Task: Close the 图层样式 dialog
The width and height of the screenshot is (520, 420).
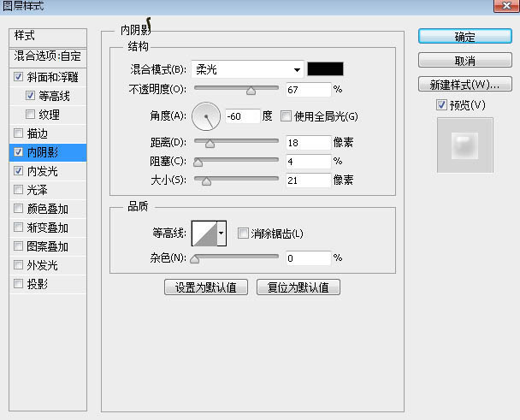Action: click(506, 6)
